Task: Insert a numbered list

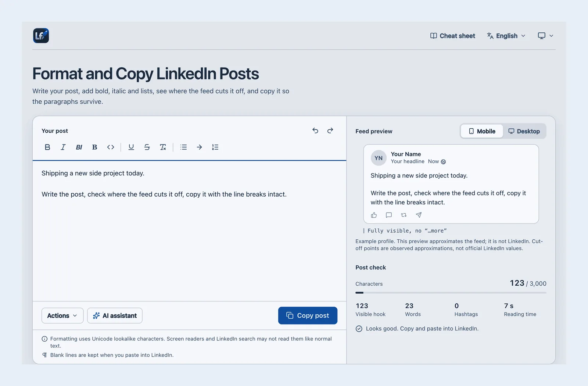Action: tap(215, 147)
